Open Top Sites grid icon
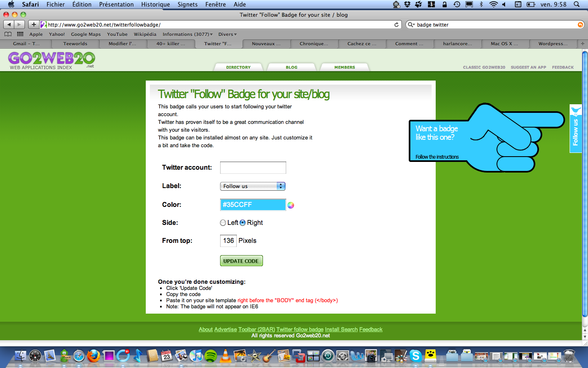This screenshot has height=368, width=588. coord(20,34)
